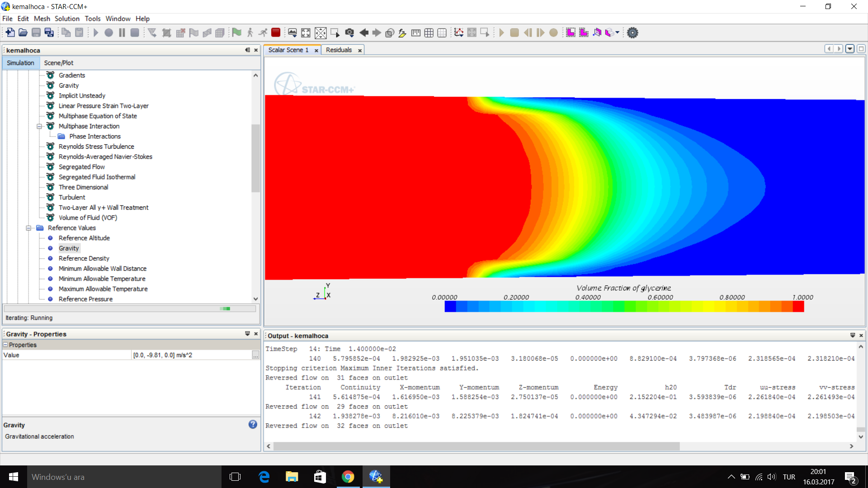Click the Standard Views boxed-cross icon
This screenshot has width=868, height=488.
coord(321,33)
